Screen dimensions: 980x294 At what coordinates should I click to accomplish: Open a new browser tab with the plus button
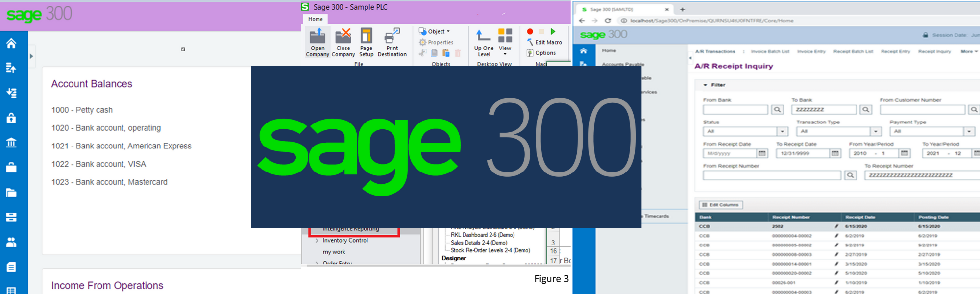pyautogui.click(x=682, y=9)
